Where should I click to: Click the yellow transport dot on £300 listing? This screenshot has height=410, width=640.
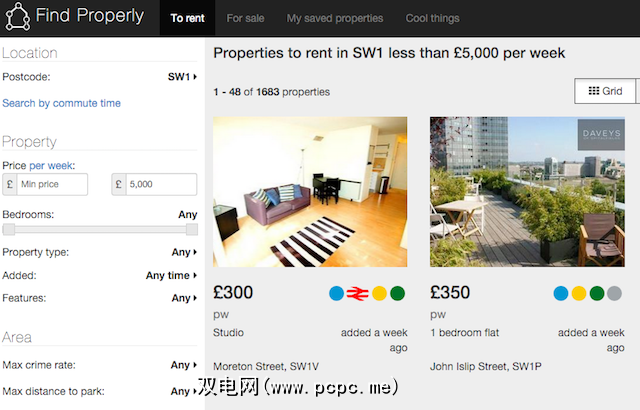click(x=379, y=293)
